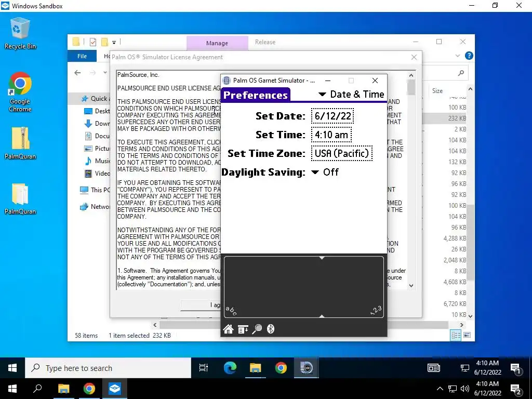The width and height of the screenshot is (532, 399).
Task: Click the Type here to search box
Action: 108,368
